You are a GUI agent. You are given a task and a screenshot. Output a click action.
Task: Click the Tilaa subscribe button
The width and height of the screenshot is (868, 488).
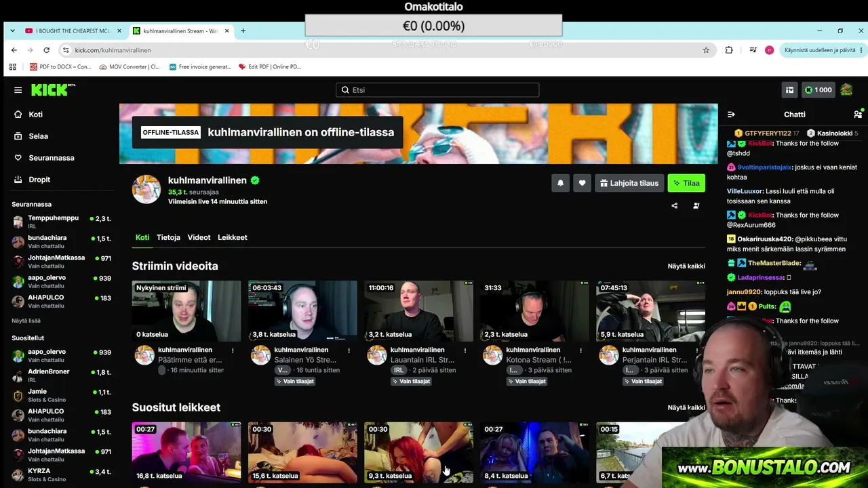point(686,183)
